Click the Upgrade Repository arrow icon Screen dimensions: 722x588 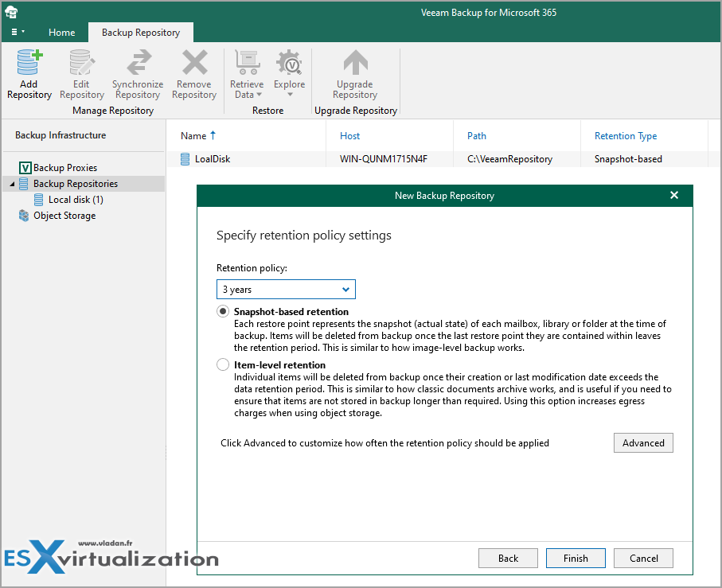point(355,62)
